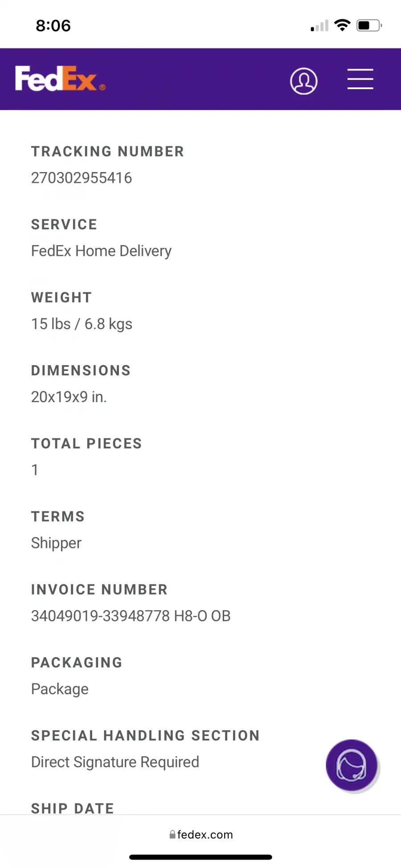The image size is (401, 868).
Task: Tap the SHIP DATE heading
Action: click(73, 808)
